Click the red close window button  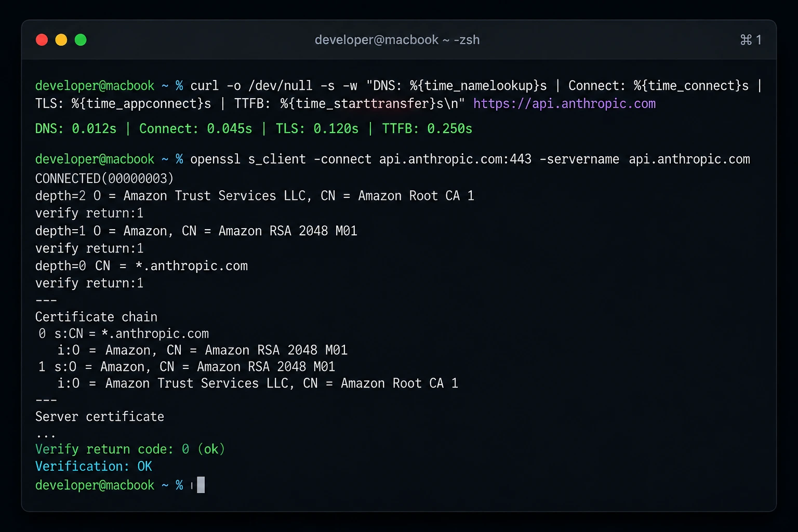point(42,40)
